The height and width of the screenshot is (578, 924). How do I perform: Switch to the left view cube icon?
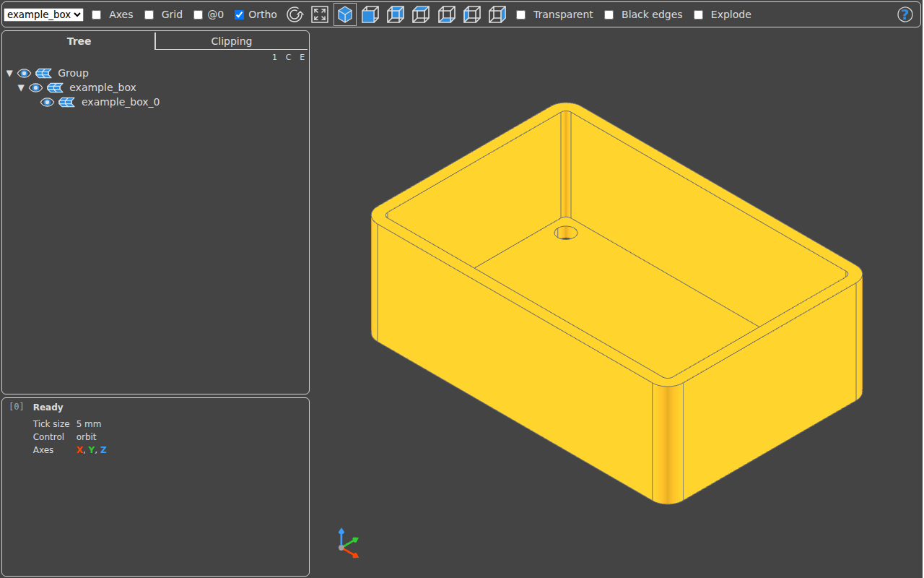coord(472,14)
